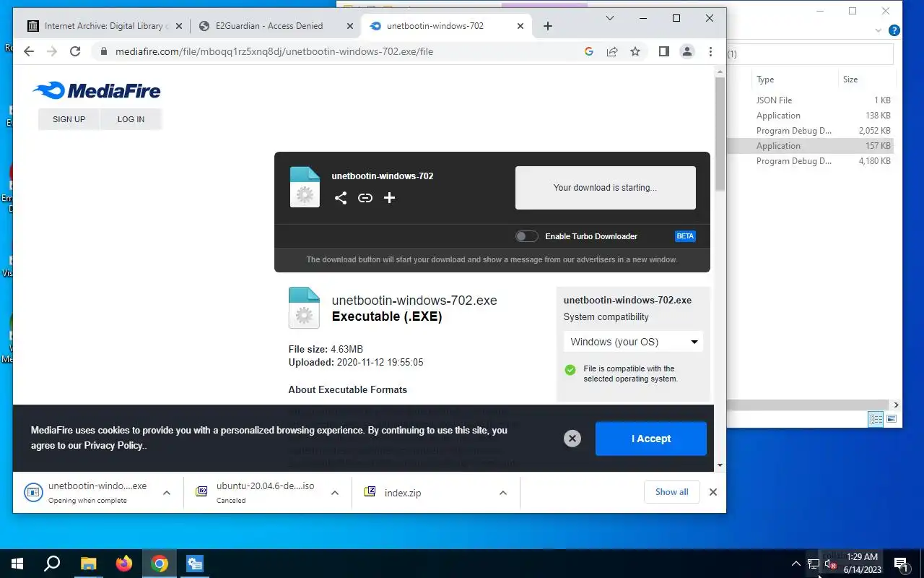Click help icon in Explorer window
The width and height of the screenshot is (924, 578).
tap(894, 31)
